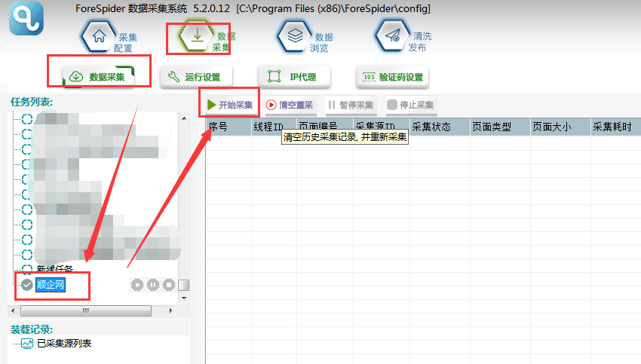Open 运行设置 settings

click(196, 77)
